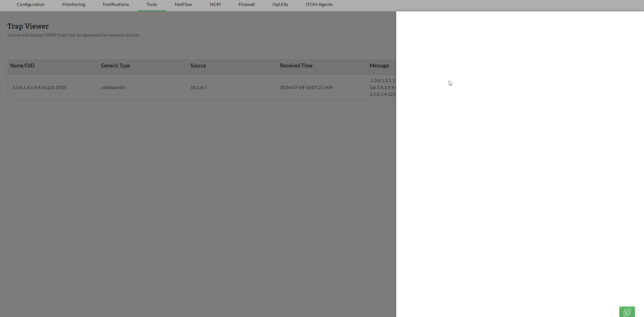Viewport: 644px width, 317px height.
Task: Go to the Notifications tab
Action: tap(116, 5)
